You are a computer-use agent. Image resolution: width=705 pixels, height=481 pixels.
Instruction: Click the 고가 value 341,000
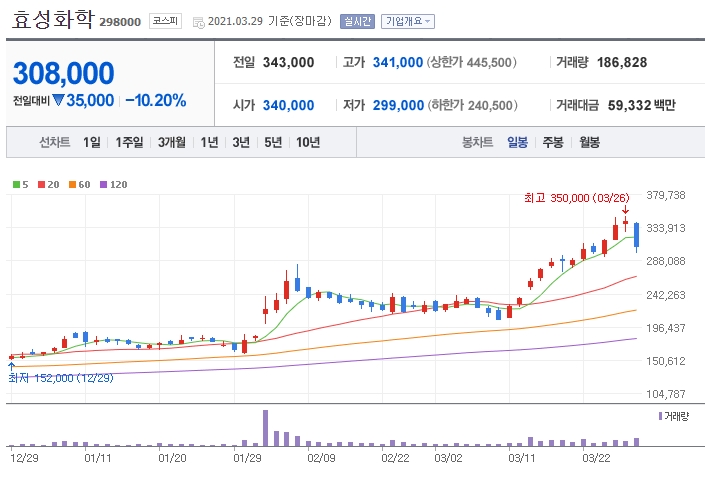(397, 62)
